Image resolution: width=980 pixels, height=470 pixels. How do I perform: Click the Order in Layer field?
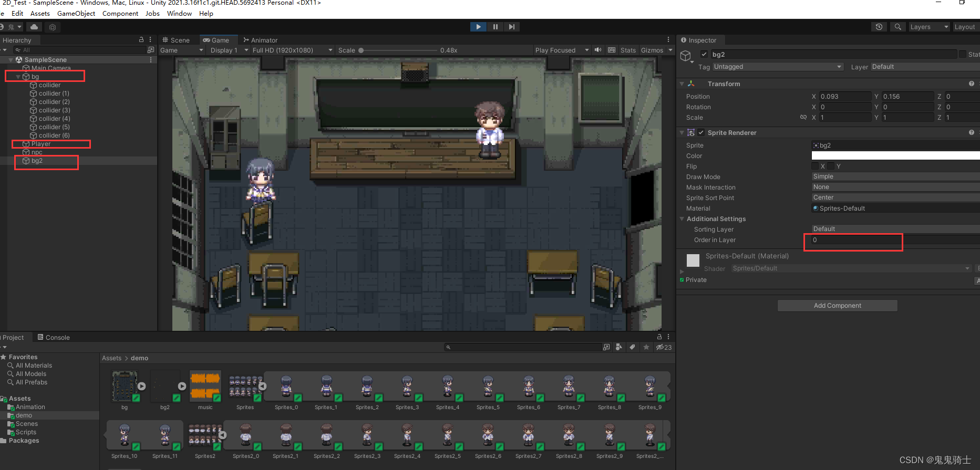click(x=895, y=240)
